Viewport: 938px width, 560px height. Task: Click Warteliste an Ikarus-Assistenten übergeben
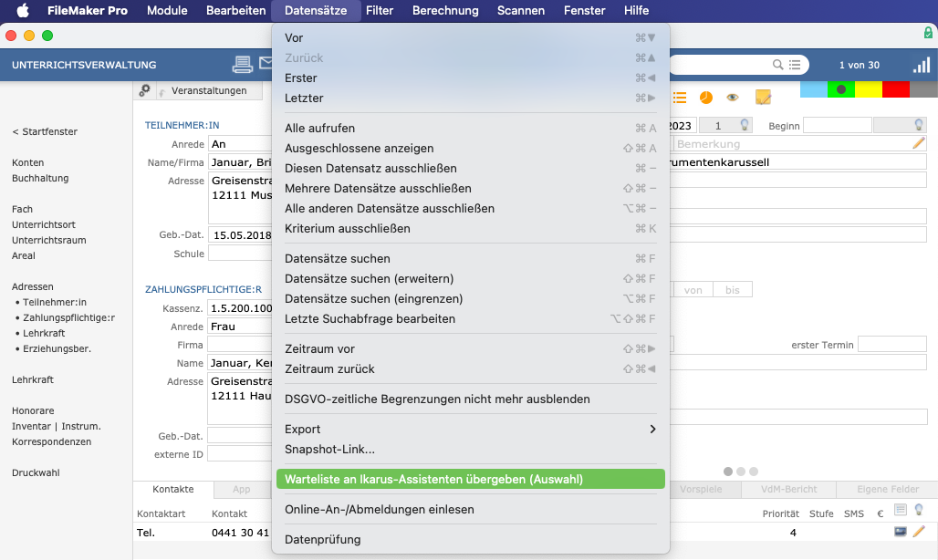click(470, 480)
